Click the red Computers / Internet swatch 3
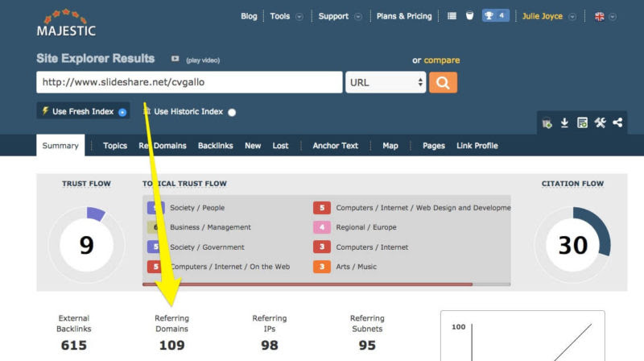 coord(322,247)
